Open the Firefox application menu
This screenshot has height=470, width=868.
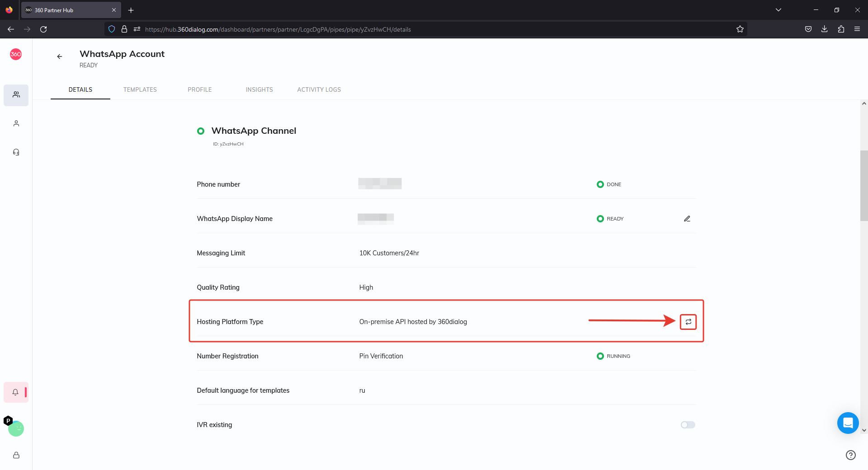click(x=857, y=29)
